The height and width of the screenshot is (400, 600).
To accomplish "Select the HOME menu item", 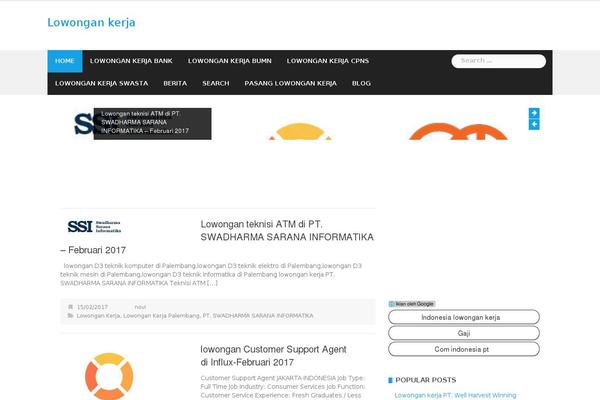I will [65, 61].
